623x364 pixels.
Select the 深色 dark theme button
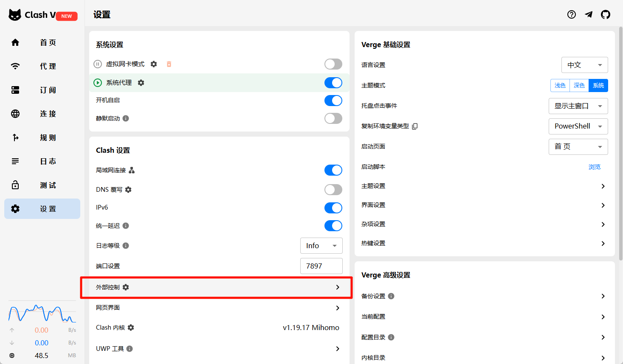pyautogui.click(x=579, y=85)
